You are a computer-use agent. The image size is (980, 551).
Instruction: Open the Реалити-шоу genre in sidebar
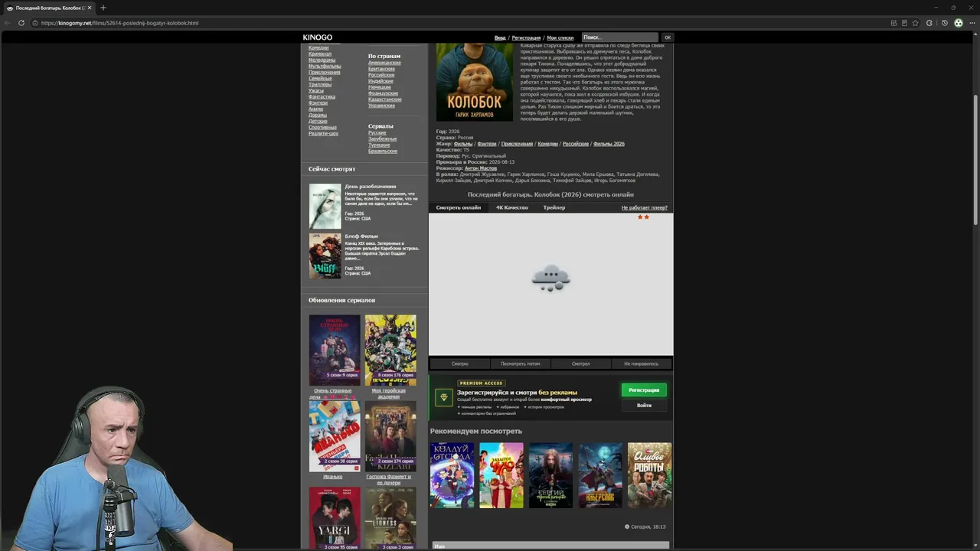click(324, 133)
